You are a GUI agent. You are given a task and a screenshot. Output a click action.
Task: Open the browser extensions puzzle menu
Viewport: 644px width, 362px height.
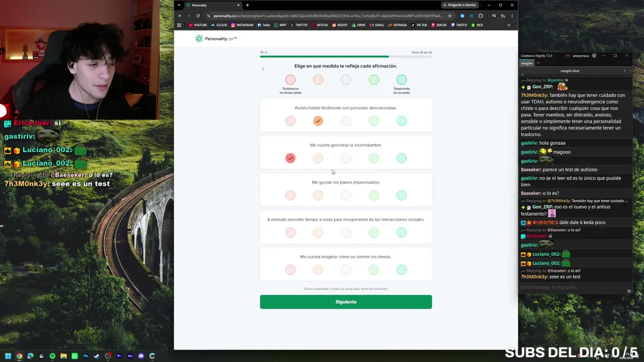(480, 16)
